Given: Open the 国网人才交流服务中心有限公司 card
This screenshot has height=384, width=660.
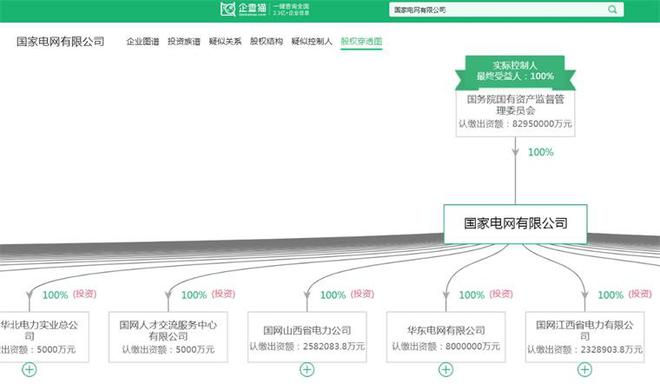Looking at the screenshot, I should pos(168,337).
